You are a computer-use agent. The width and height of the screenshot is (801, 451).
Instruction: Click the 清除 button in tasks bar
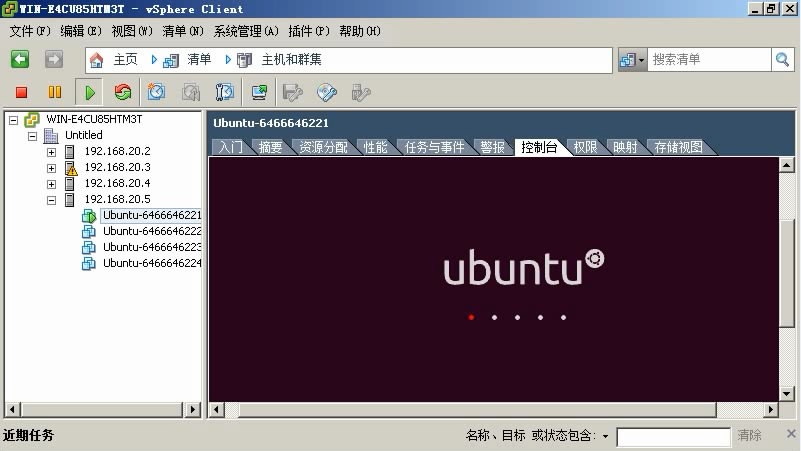(749, 435)
